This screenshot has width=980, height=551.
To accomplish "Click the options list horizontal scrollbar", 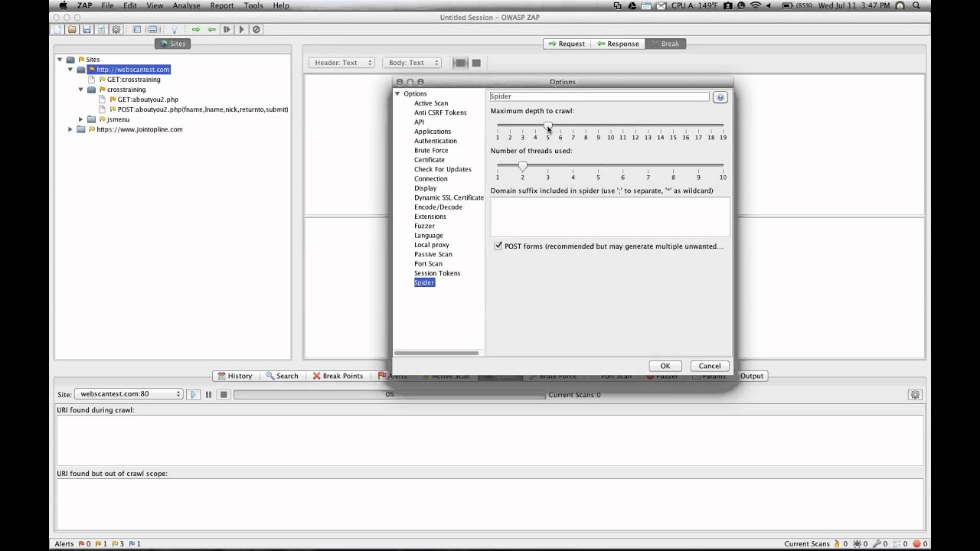I will coord(436,353).
